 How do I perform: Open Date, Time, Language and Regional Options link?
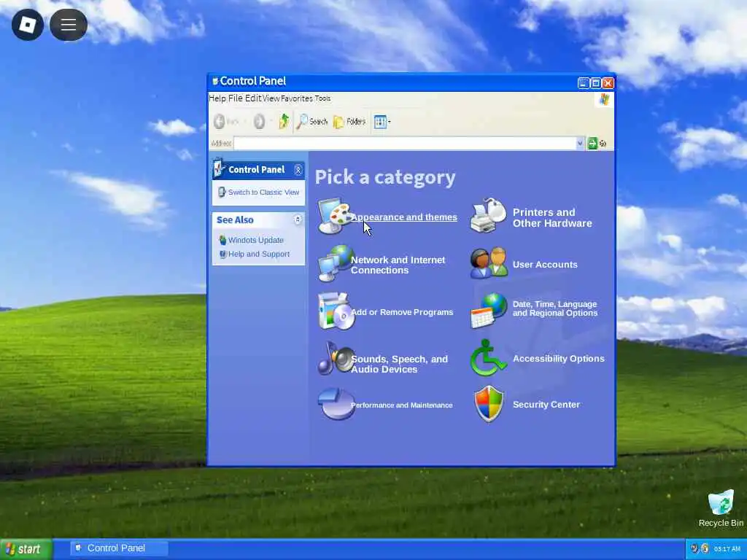(x=555, y=308)
